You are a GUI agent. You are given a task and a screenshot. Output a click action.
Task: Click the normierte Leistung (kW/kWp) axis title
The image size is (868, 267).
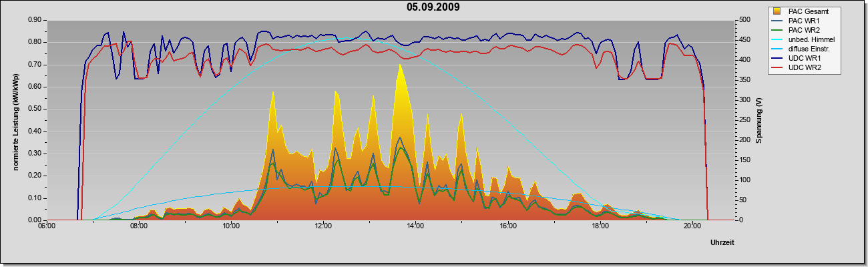tap(15, 120)
